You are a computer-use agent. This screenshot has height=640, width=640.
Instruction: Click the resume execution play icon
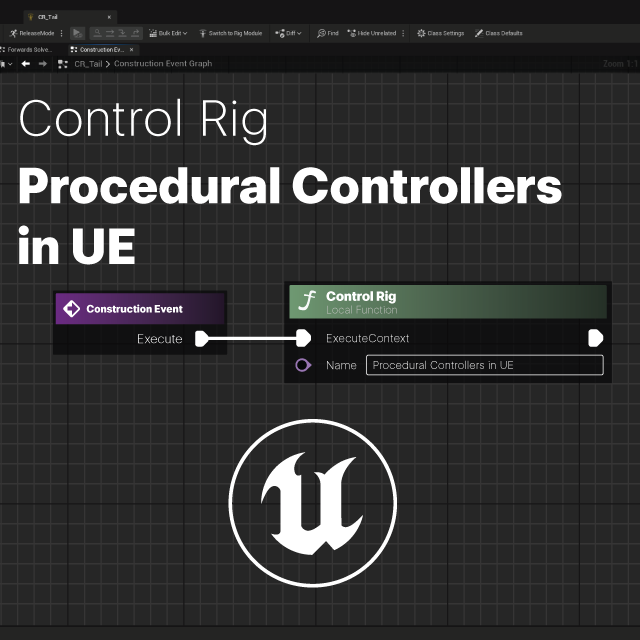(x=77, y=33)
